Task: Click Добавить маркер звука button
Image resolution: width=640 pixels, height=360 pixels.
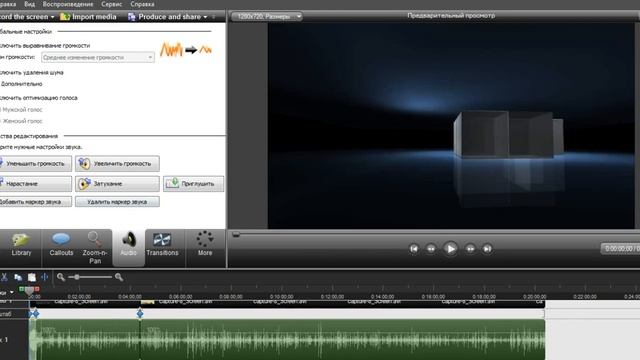Action: [x=35, y=202]
